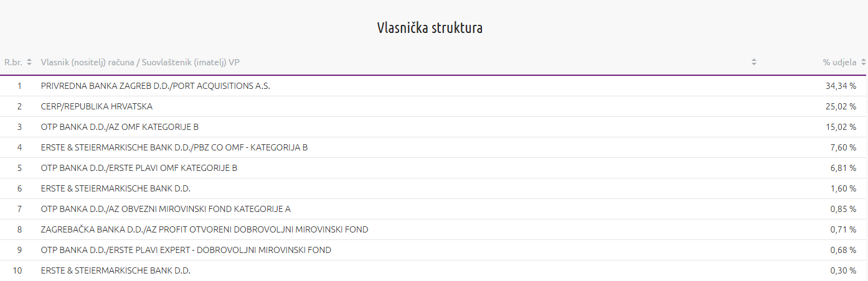Click the sort arrows beside R.br. header
The width and height of the screenshot is (868, 281).
29,62
